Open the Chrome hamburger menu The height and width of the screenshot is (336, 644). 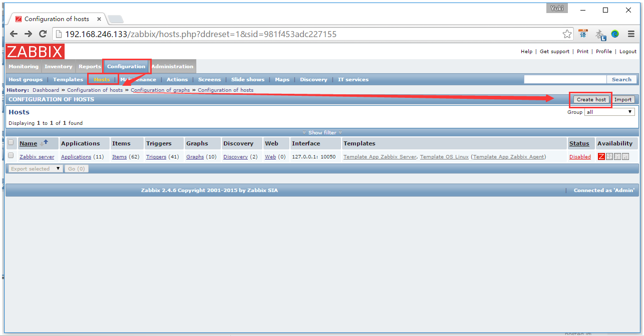pos(631,34)
